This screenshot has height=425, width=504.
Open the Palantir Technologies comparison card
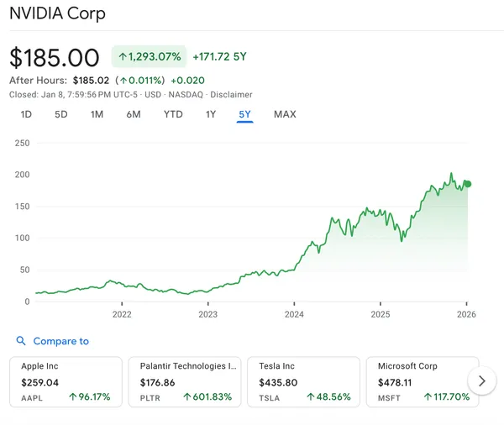pos(184,381)
